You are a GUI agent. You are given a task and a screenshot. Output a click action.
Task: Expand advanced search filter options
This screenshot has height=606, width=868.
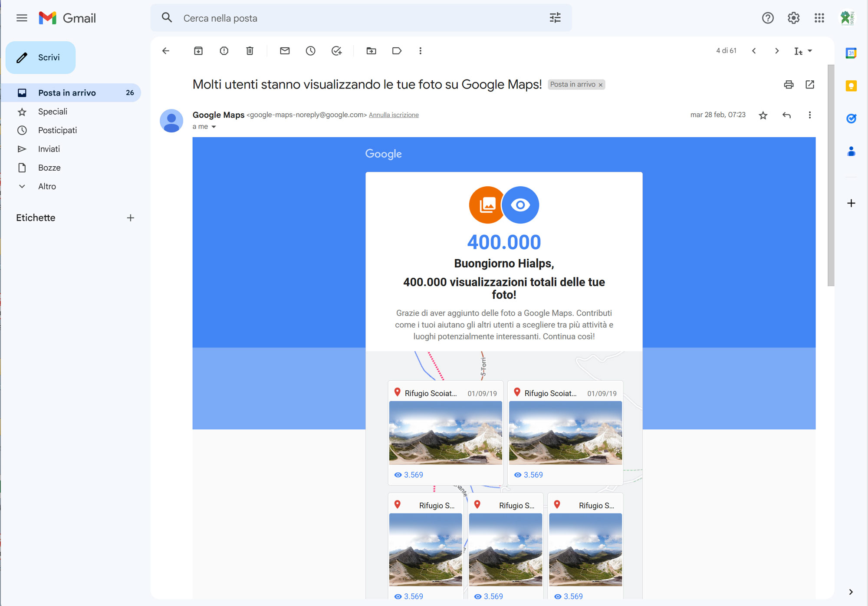554,18
